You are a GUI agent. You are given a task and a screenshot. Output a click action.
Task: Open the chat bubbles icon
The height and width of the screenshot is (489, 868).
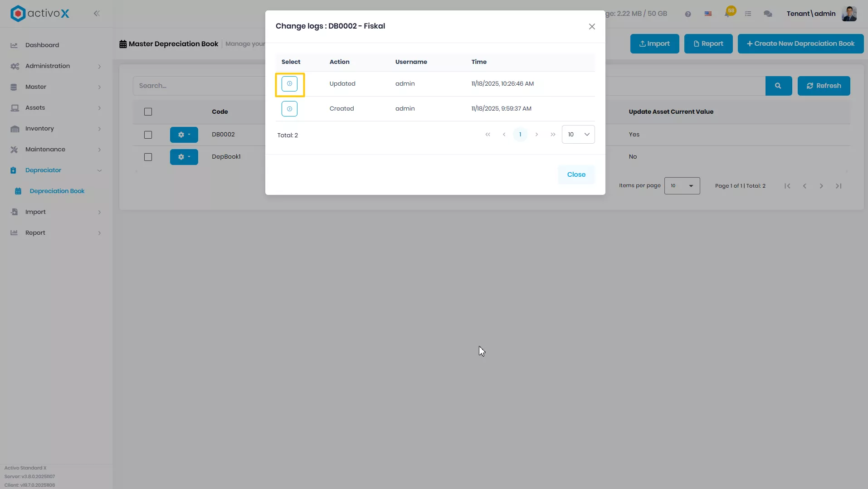(x=768, y=14)
